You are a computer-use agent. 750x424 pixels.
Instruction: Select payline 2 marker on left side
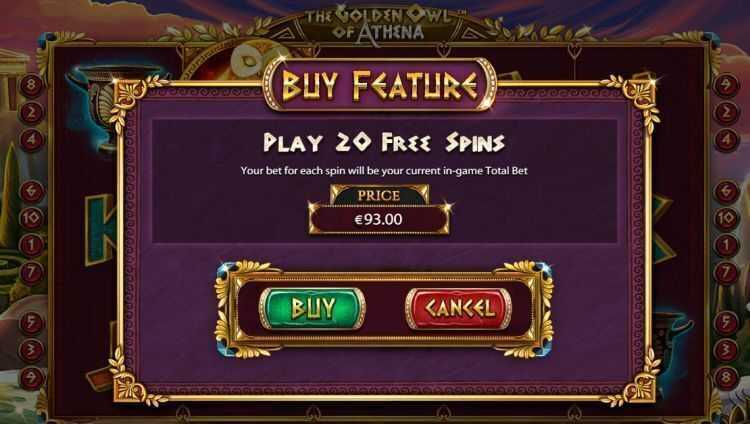[x=31, y=113]
